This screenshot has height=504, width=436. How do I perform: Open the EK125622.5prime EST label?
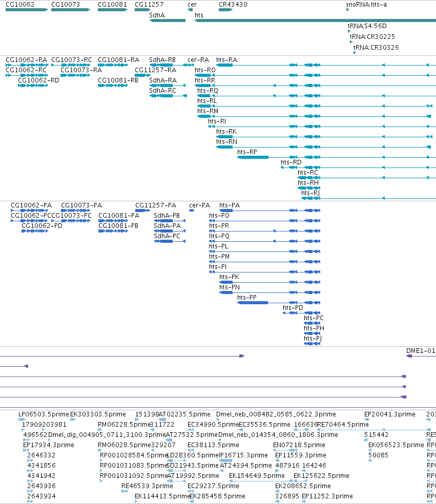(322, 476)
